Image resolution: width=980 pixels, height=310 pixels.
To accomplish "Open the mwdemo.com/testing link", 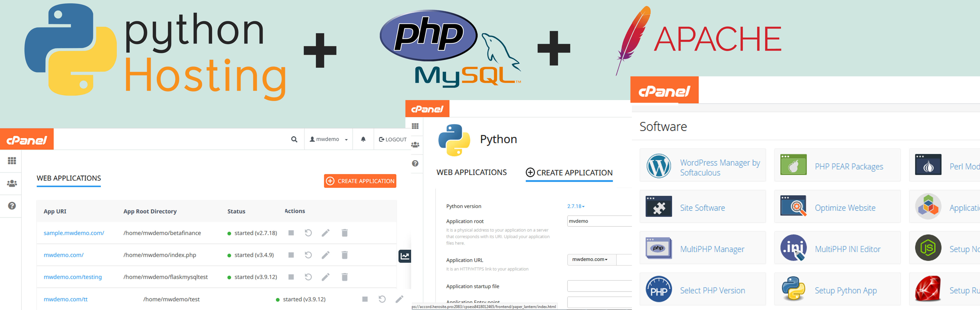I will pos(73,277).
